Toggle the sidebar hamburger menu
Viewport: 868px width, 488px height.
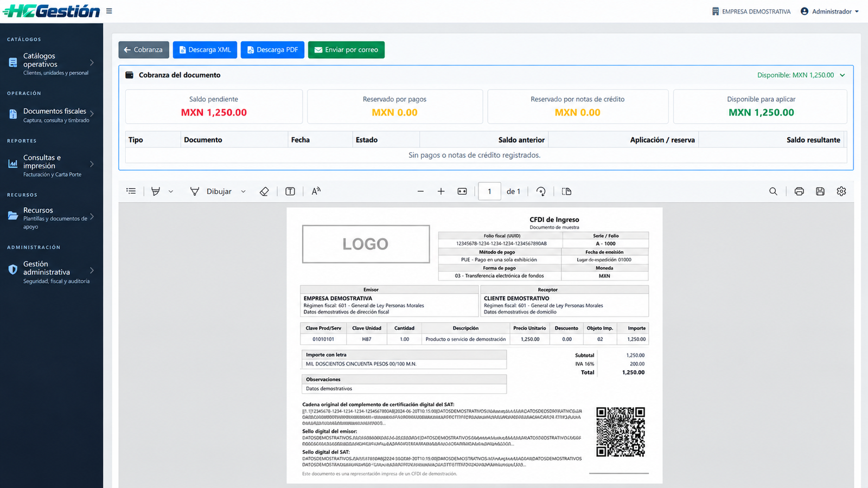pyautogui.click(x=109, y=11)
